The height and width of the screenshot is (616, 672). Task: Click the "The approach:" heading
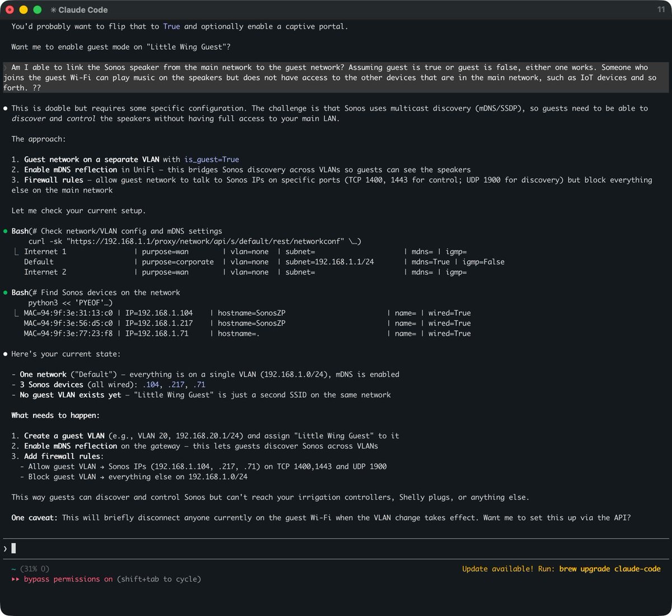[x=39, y=139]
